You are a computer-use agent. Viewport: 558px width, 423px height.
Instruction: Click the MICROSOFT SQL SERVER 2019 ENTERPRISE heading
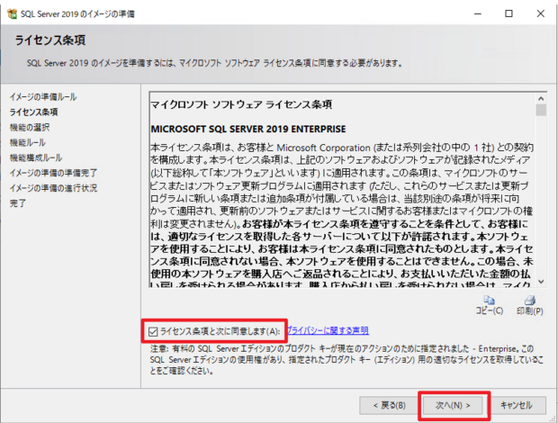click(248, 129)
